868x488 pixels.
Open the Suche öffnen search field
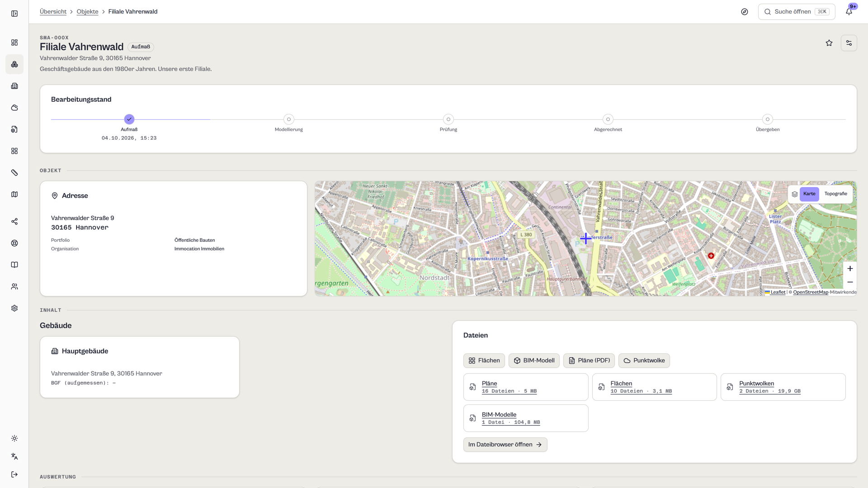[797, 12]
